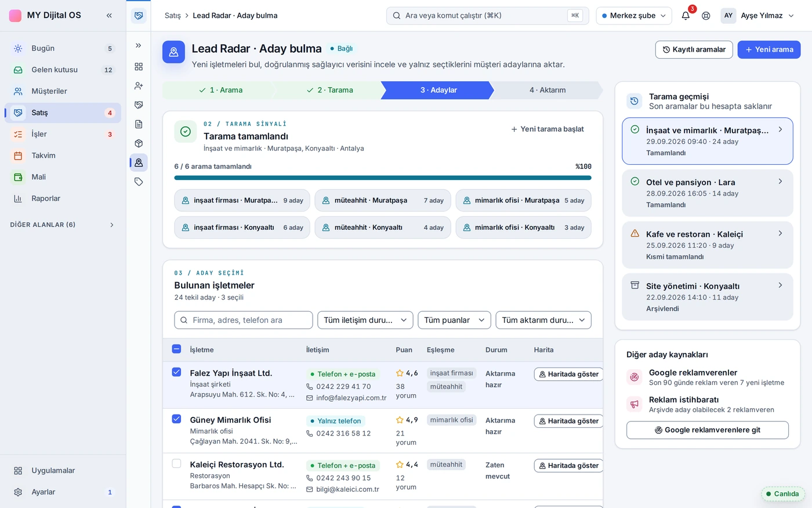
Task: Open Otel ve pansiyon · Lara scan history
Action: (x=708, y=193)
